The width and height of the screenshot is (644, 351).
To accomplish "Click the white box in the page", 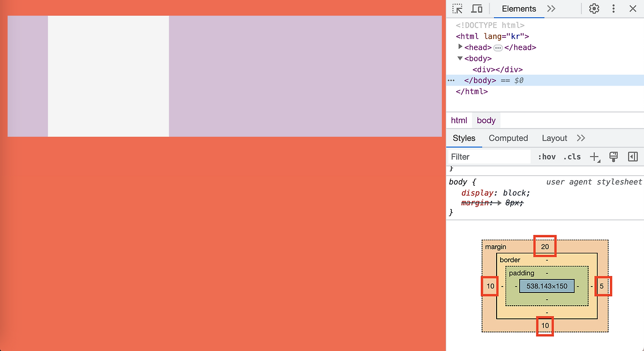I will [108, 76].
